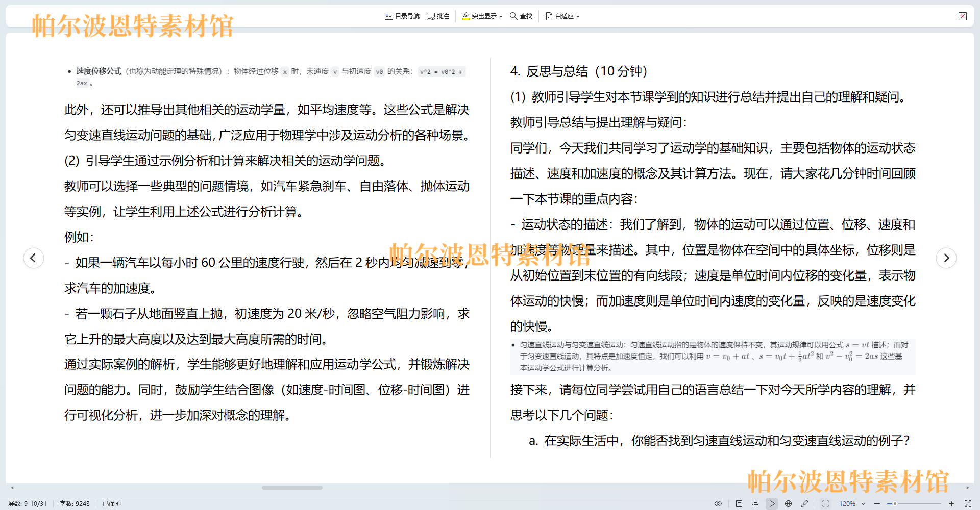Select the writing mode pen icon

tap(805, 504)
